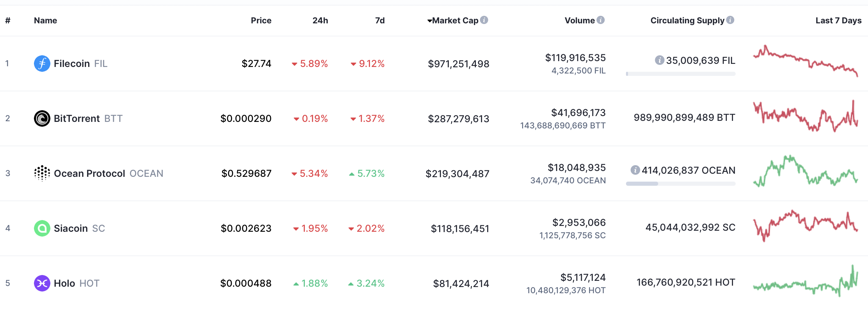This screenshot has width=868, height=309.
Task: Click Filecoin's circulating supply progress bar
Action: [x=680, y=73]
